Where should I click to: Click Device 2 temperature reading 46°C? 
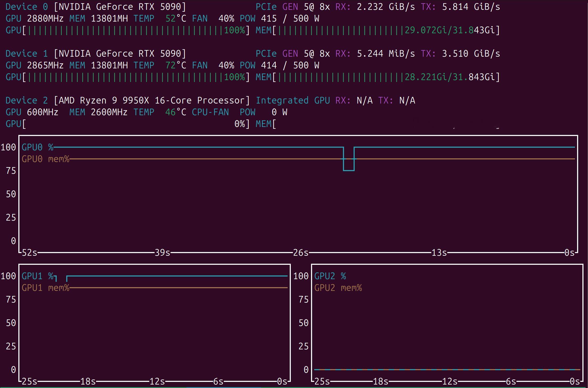click(176, 112)
